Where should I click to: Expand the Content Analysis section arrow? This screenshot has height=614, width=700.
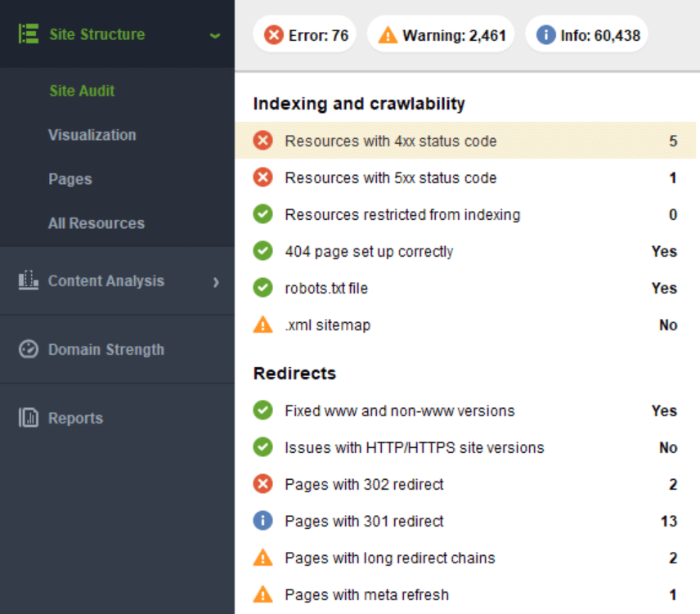tap(216, 282)
